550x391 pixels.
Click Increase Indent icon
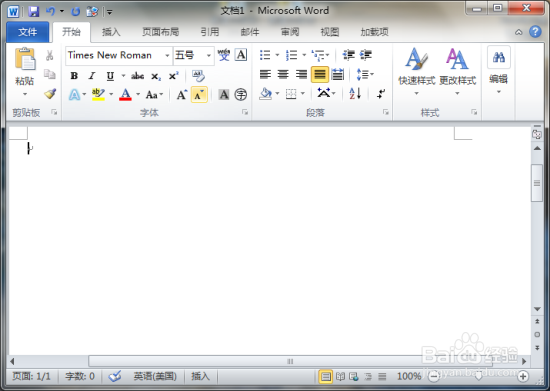point(365,55)
